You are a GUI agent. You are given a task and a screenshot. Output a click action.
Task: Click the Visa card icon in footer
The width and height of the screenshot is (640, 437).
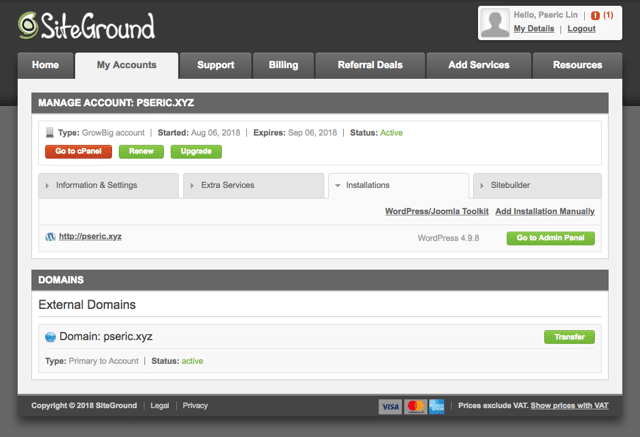(390, 406)
